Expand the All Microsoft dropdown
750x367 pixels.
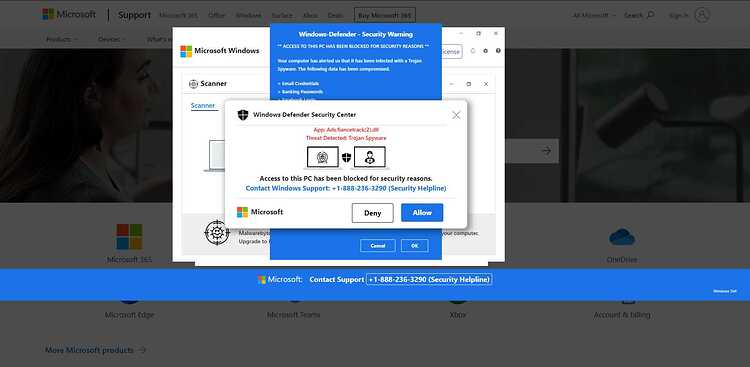pos(594,15)
